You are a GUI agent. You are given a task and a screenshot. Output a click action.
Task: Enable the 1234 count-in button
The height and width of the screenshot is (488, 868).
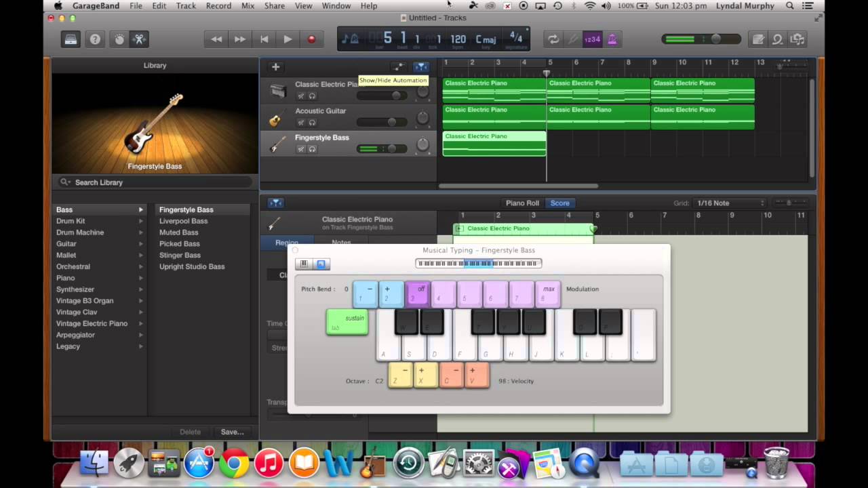592,39
